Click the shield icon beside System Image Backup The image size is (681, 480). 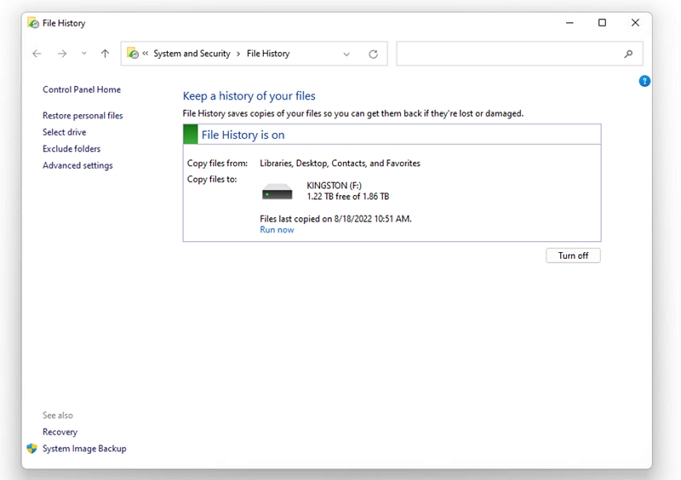tap(32, 448)
